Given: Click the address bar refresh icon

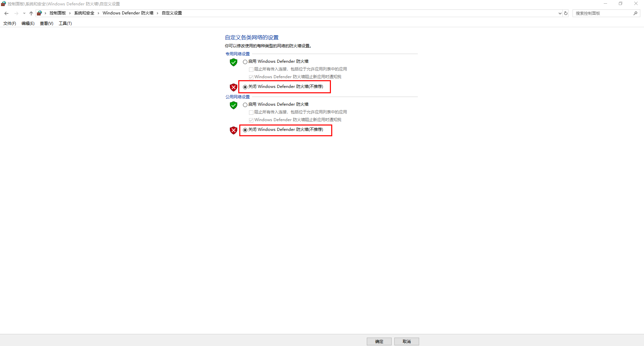Looking at the screenshot, I should pos(566,13).
